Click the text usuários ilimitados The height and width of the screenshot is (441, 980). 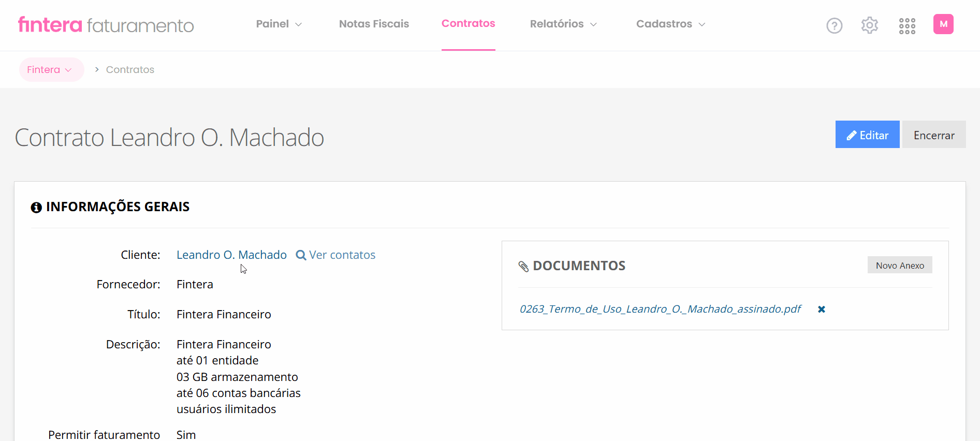226,409
